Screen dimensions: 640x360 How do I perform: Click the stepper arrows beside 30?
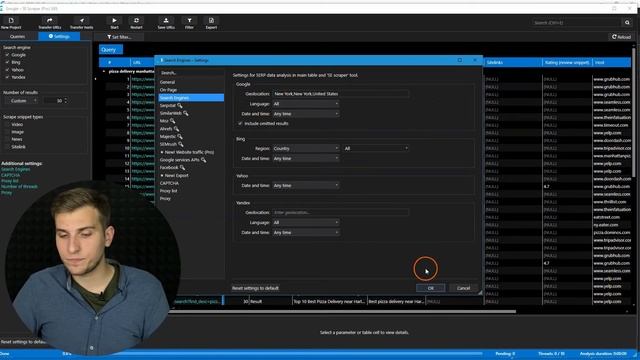coord(66,100)
